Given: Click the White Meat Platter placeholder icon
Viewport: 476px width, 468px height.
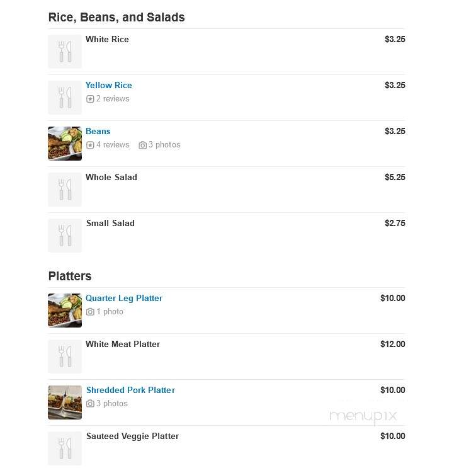Looking at the screenshot, I should [65, 357].
